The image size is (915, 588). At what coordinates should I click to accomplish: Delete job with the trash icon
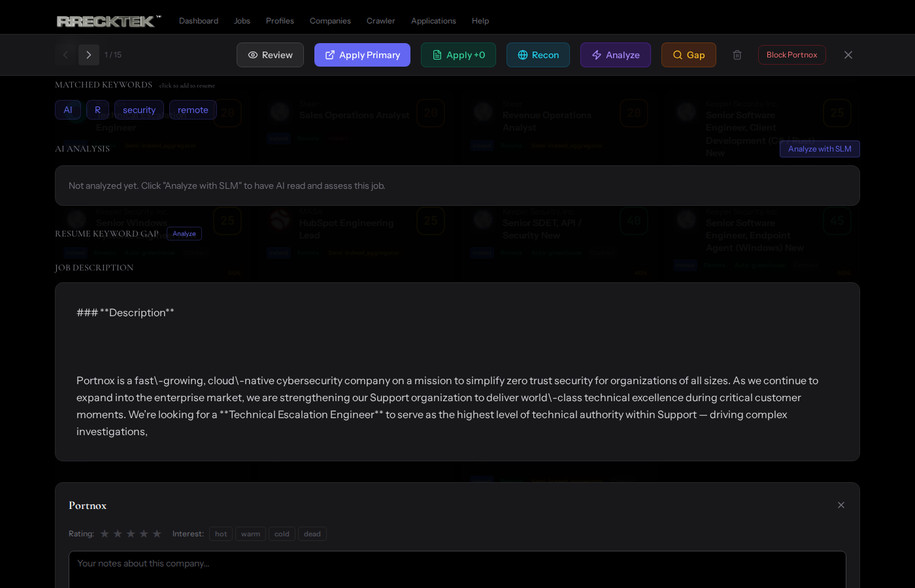click(737, 55)
